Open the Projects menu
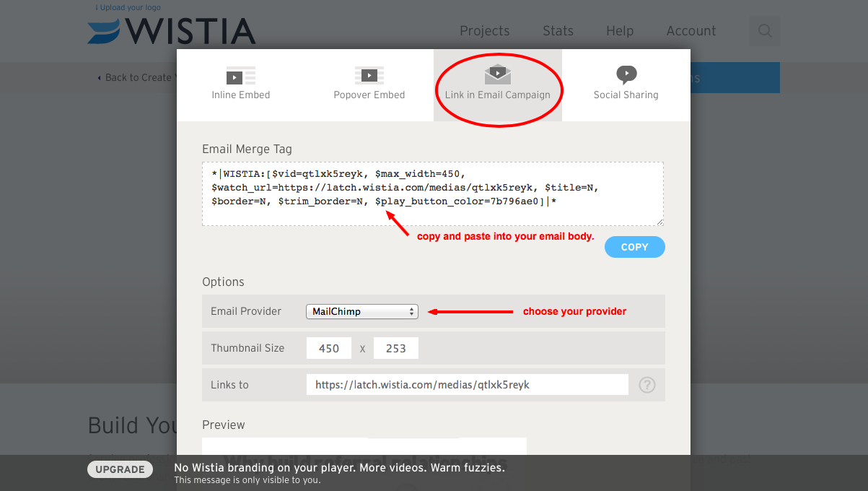This screenshot has height=491, width=868. tap(484, 31)
